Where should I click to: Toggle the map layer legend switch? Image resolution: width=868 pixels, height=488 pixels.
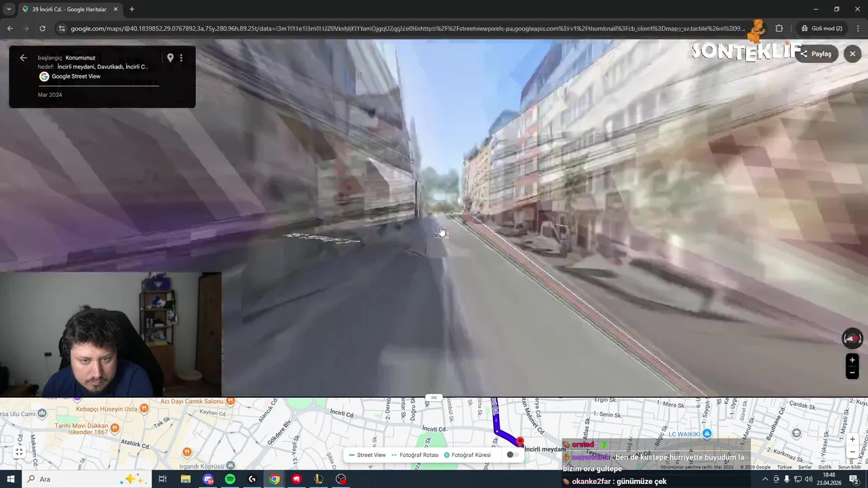512,455
